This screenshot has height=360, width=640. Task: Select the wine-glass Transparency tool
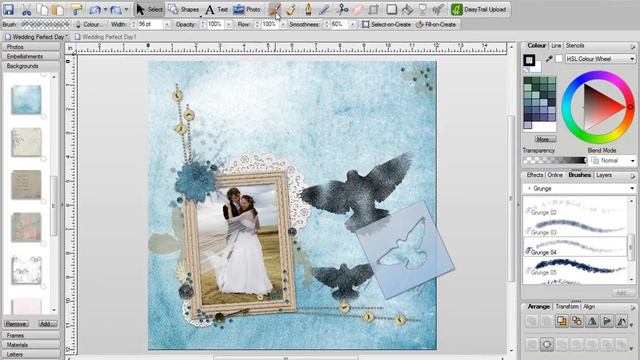[x=423, y=9]
